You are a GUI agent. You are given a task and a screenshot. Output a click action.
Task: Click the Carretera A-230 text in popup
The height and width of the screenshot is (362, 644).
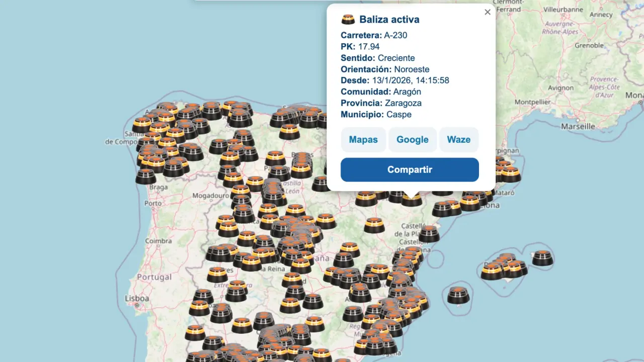pos(374,35)
